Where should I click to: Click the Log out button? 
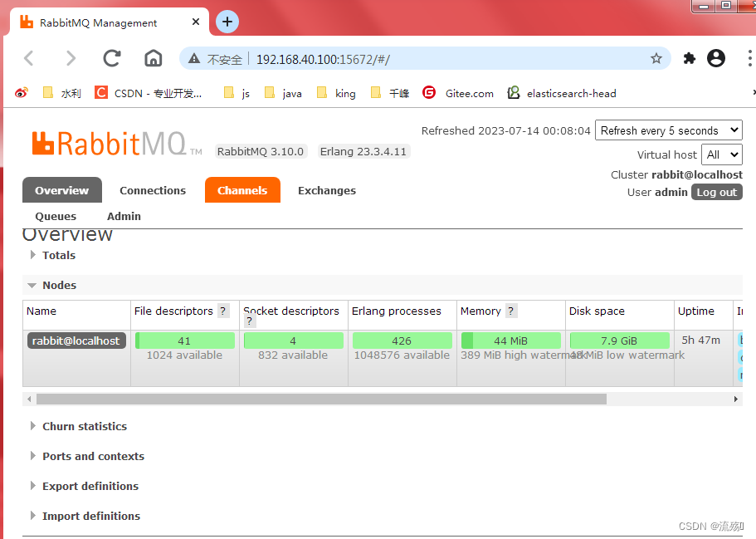point(716,192)
